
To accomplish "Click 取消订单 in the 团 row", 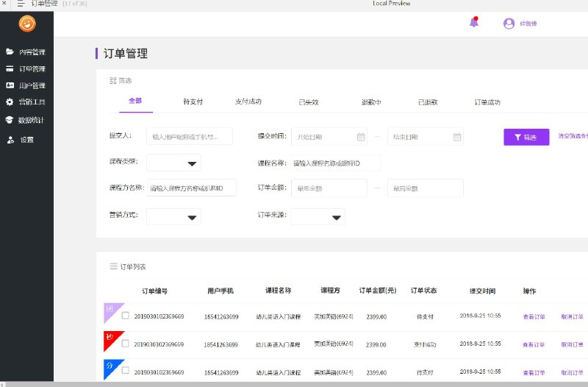I will coord(573,317).
